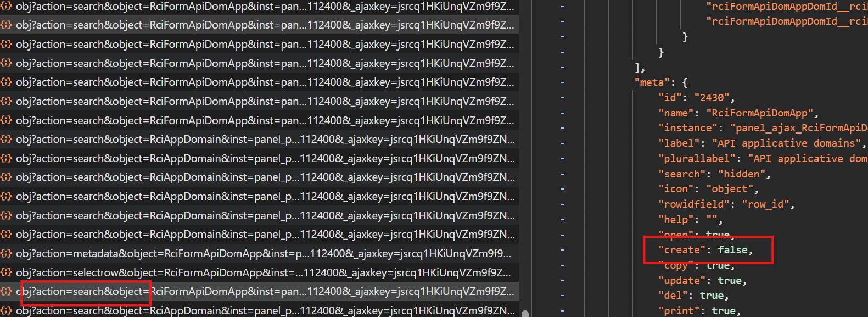Click the braces icon of the highlighted search request
This screenshot has height=317, width=868.
pos(6,292)
